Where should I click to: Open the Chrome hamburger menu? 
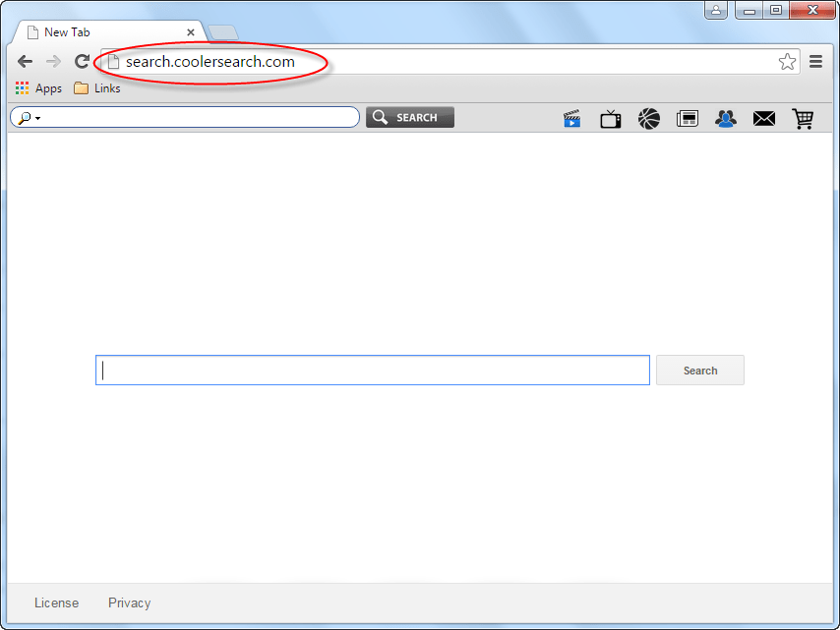[x=815, y=62]
